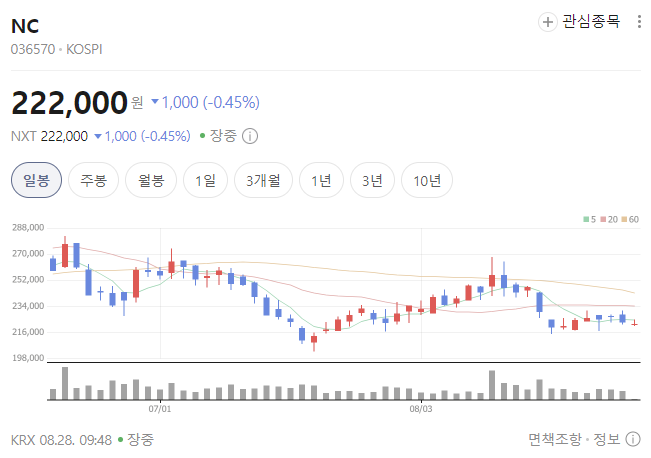Switch to 월봉 monthly chart
Viewport: 651px width, 458px height.
pyautogui.click(x=151, y=180)
